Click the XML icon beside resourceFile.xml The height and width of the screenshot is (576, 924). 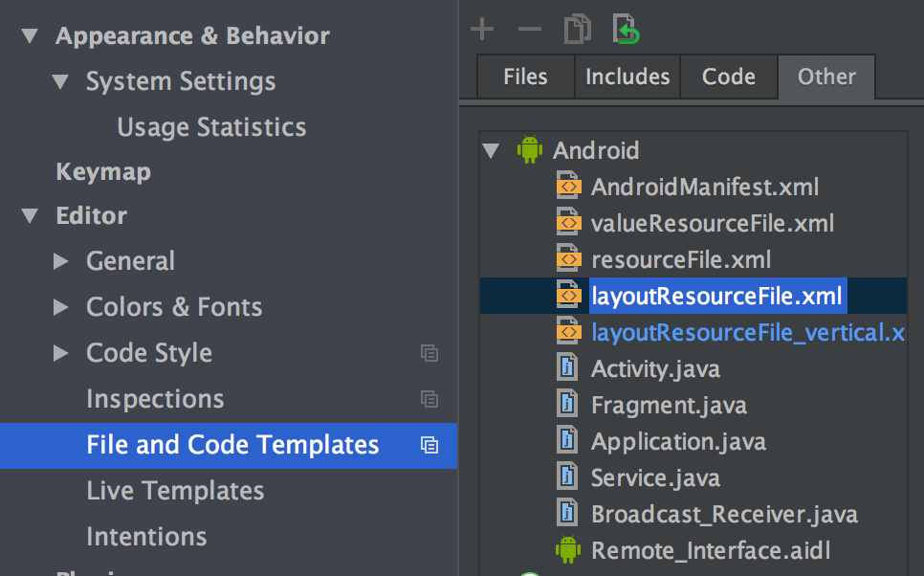click(568, 258)
